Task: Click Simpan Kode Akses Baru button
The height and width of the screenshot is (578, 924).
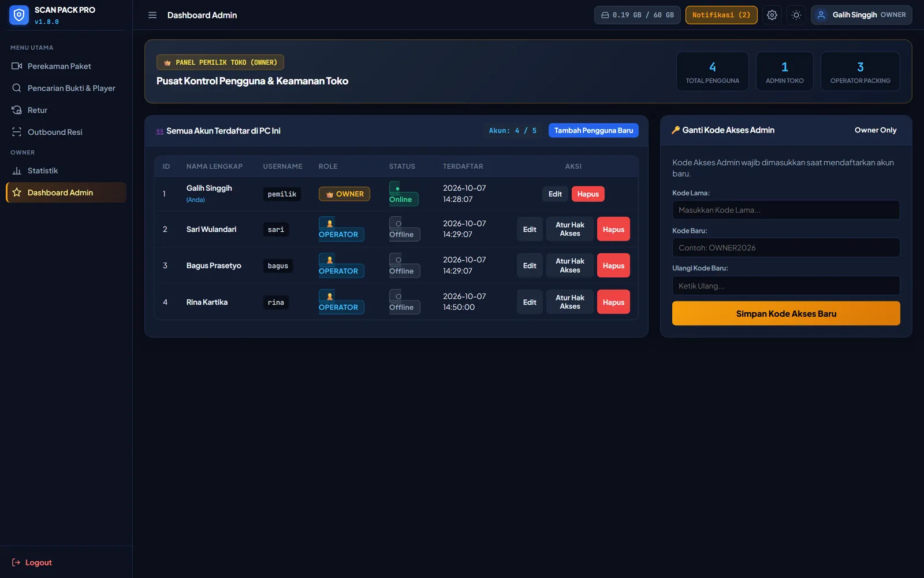Action: (x=786, y=313)
